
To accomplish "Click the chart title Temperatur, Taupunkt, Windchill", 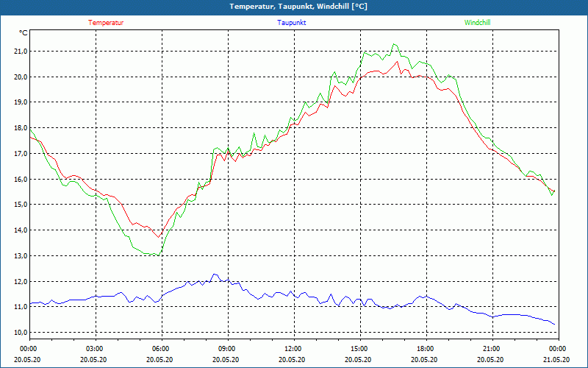I will coord(298,7).
